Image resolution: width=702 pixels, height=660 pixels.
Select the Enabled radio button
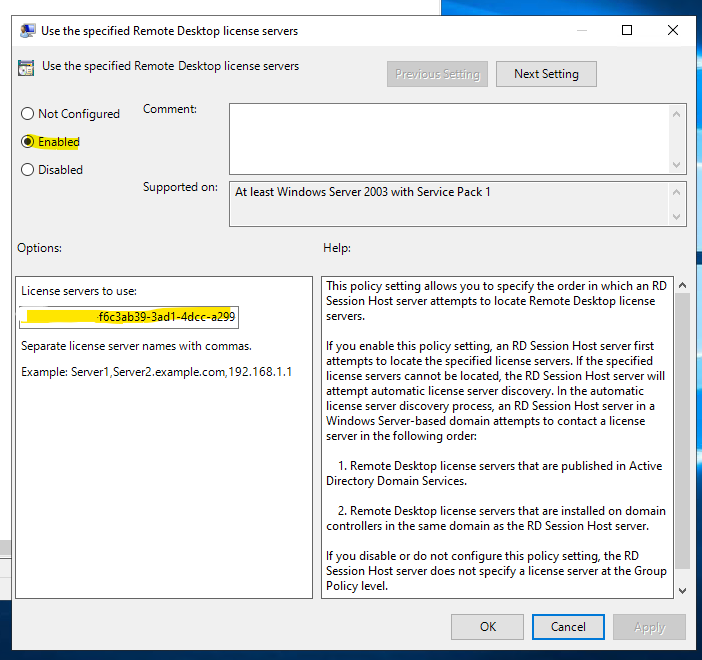point(27,141)
